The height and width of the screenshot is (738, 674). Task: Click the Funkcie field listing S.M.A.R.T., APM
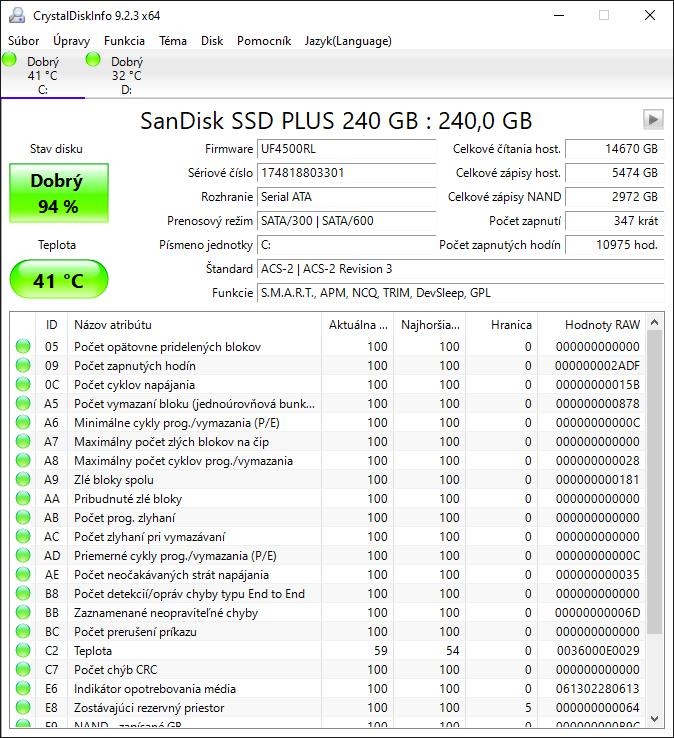tap(460, 293)
